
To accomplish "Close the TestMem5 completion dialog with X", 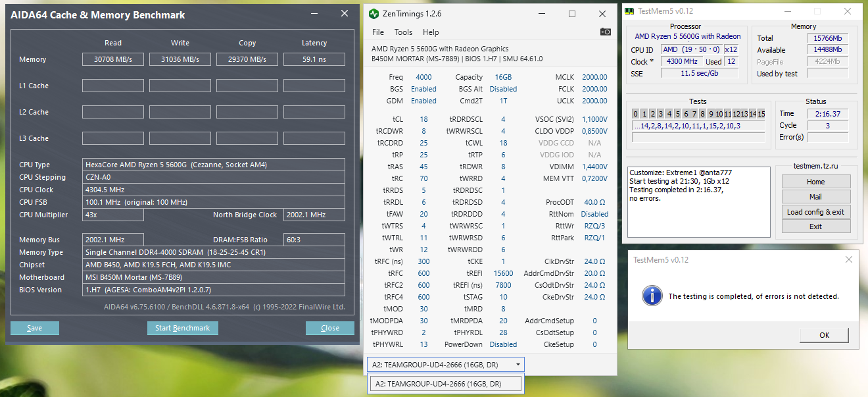I will click(x=850, y=259).
